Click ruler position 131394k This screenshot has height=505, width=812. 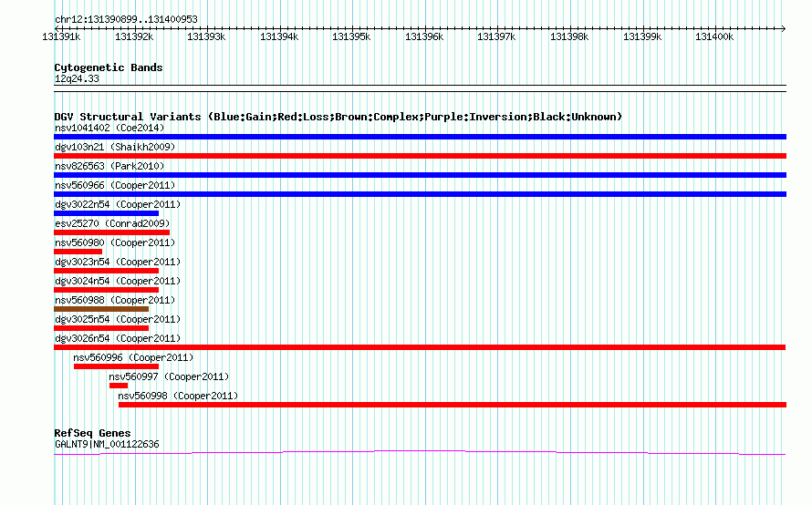(x=279, y=36)
